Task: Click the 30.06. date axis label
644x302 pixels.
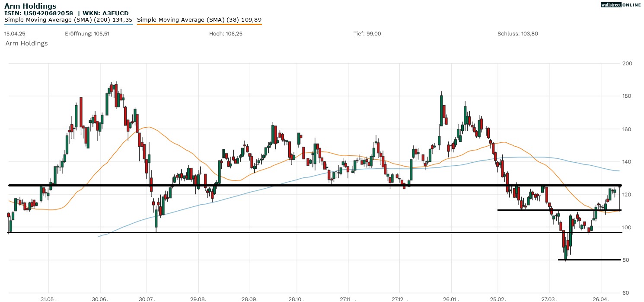Action: point(100,299)
